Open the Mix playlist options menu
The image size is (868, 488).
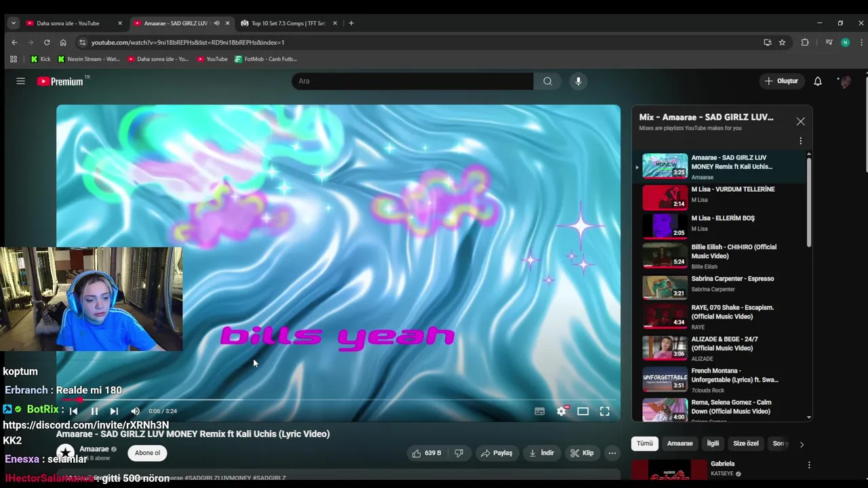pyautogui.click(x=800, y=141)
